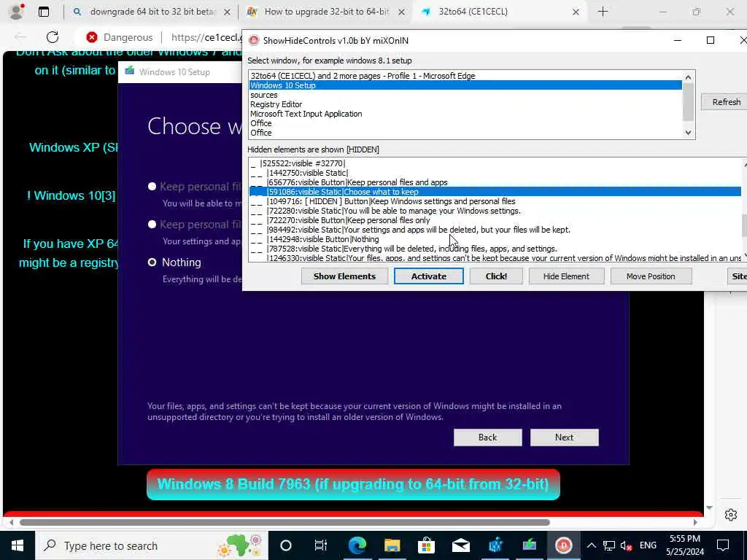This screenshot has height=560, width=747.
Task: Select the first 'Keep personal files' radio in Setup
Action: point(152,186)
